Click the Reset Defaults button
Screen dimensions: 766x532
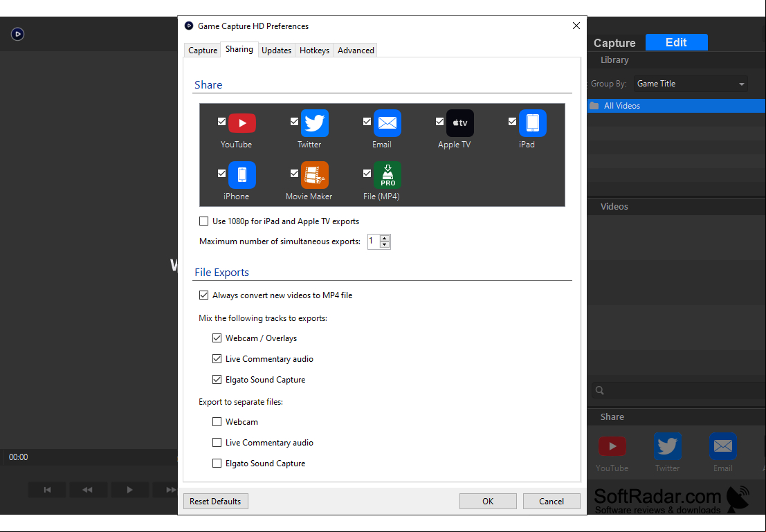[x=215, y=502]
